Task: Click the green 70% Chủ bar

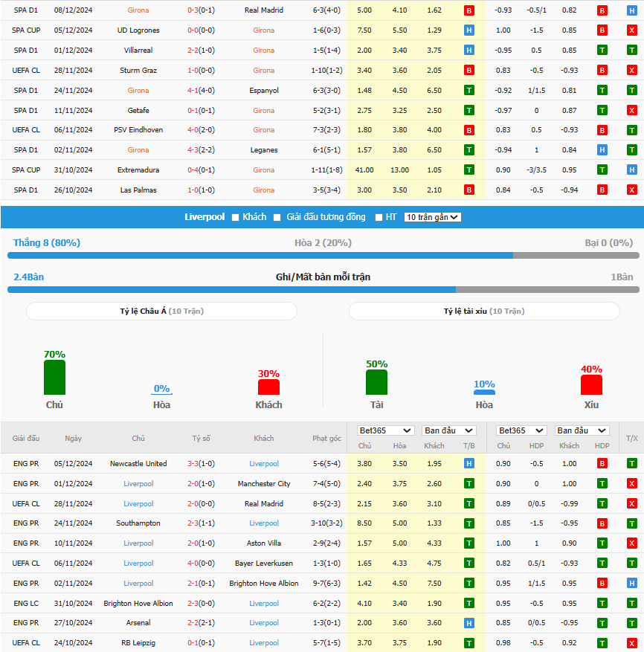Action: point(54,377)
